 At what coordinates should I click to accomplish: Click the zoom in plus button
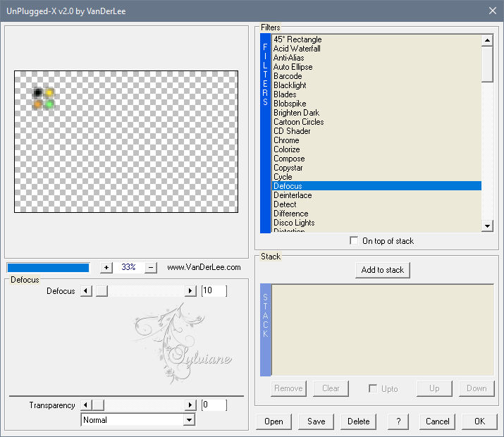pos(106,267)
